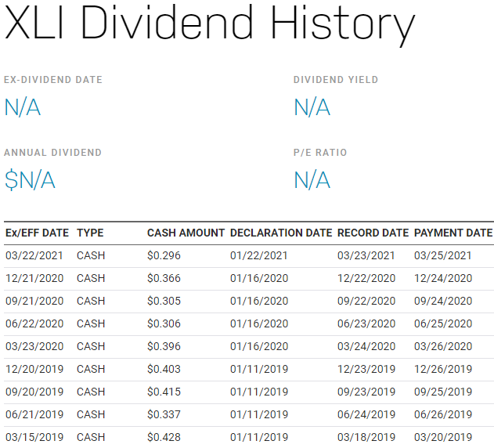Select cash amount $0.403
This screenshot has width=494, height=448.
point(164,369)
